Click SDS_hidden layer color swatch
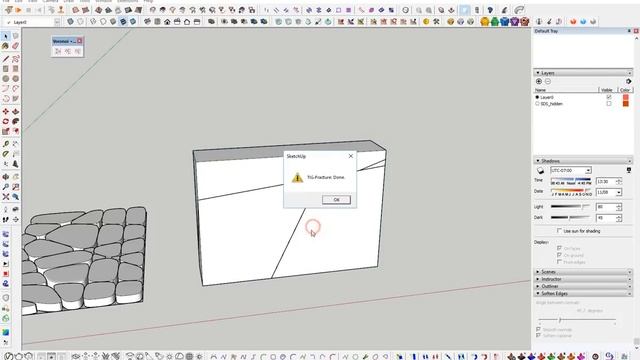This screenshot has height=360, width=640. [x=625, y=104]
